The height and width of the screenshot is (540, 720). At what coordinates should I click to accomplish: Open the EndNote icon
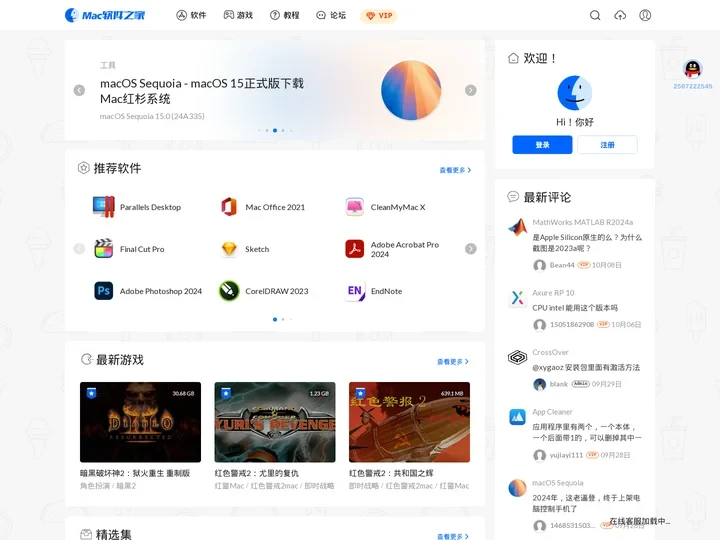(354, 291)
